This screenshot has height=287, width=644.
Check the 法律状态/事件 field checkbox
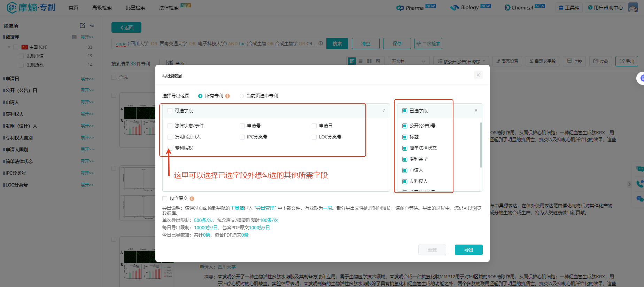[x=170, y=126]
